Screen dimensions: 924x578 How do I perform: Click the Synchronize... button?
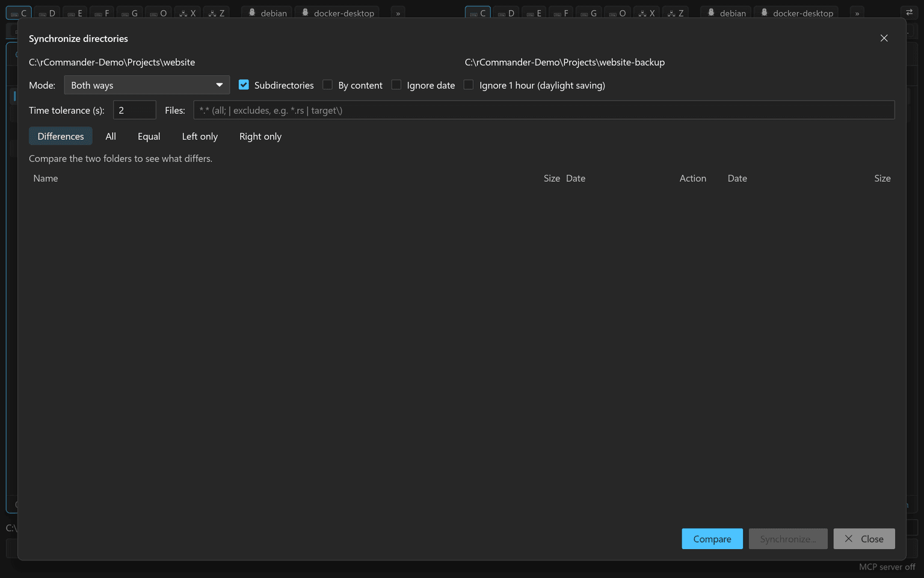(x=788, y=539)
